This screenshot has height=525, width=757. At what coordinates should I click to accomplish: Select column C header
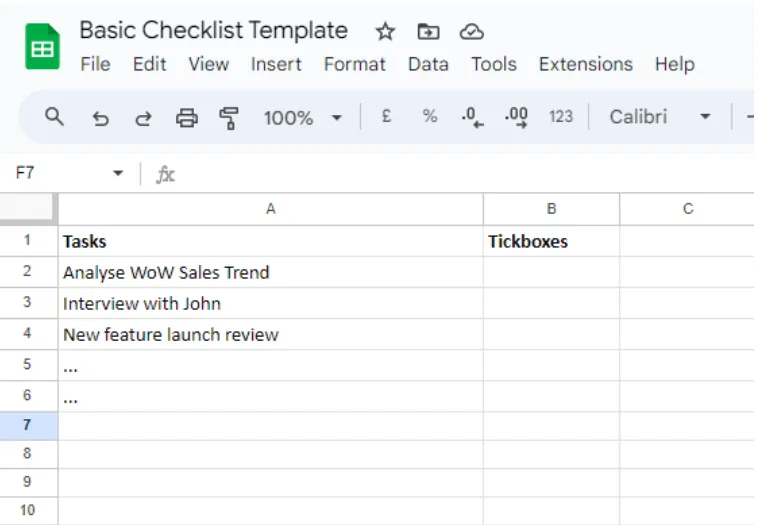(687, 209)
